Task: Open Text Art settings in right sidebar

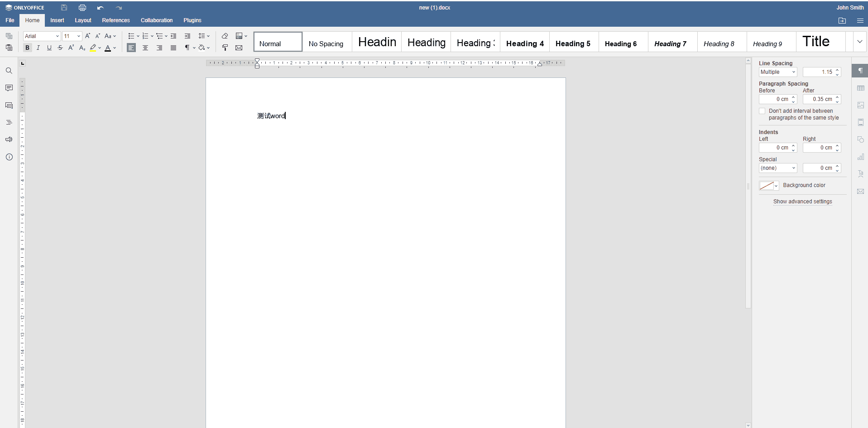Action: 861,174
